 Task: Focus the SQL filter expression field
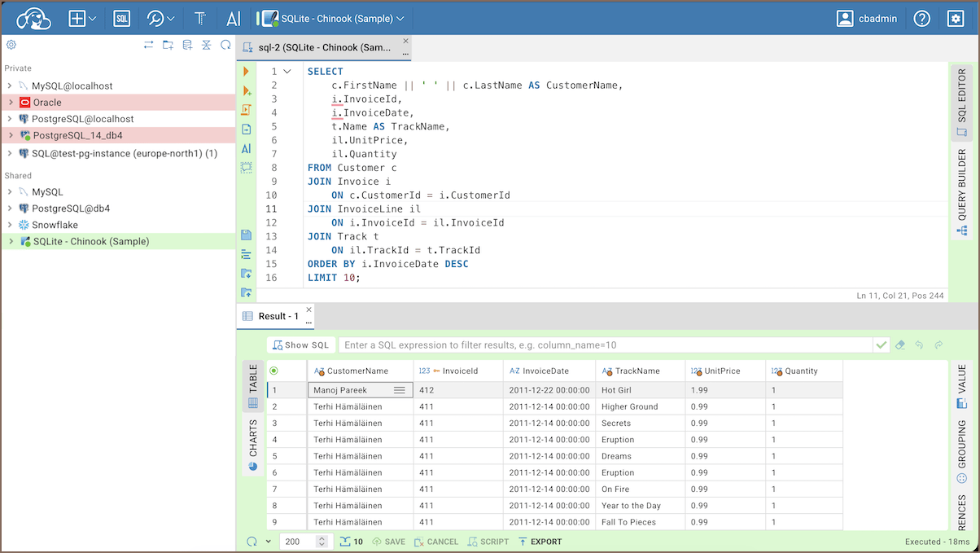click(x=605, y=345)
